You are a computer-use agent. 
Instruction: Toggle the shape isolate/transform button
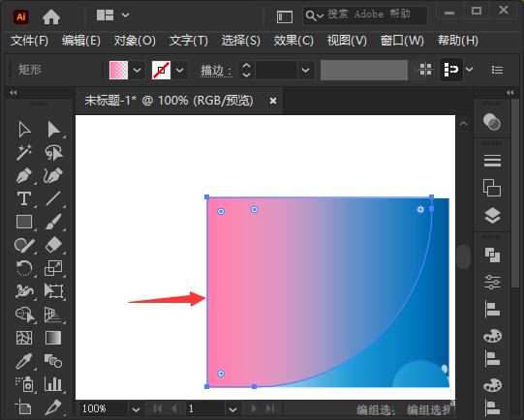pyautogui.click(x=451, y=70)
